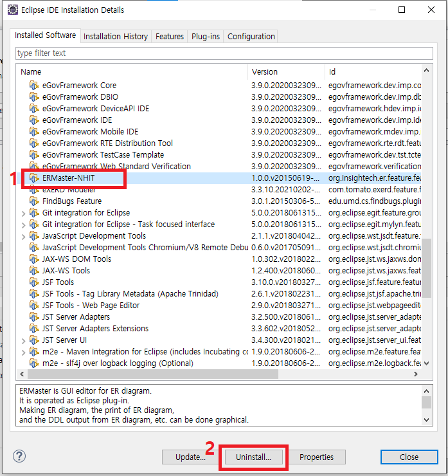
Task: Click the eGovFramework RTE Distribution Tool icon
Action: 34,143
